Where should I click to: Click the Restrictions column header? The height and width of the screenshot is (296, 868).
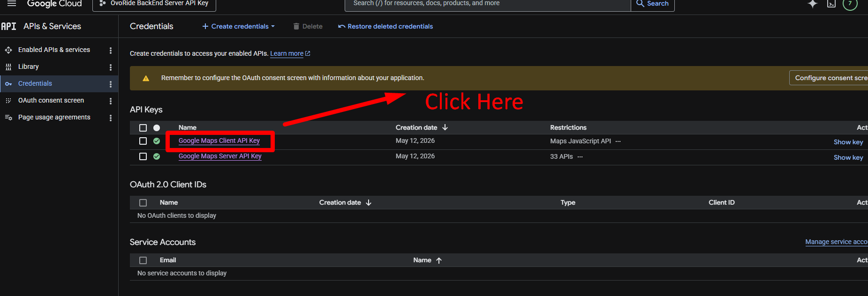tap(568, 127)
